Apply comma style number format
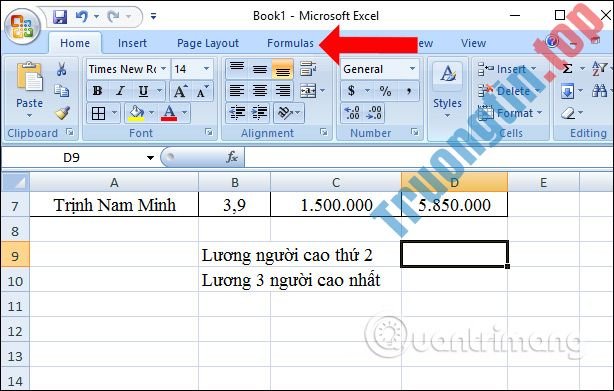The height and width of the screenshot is (391, 614). pos(409,92)
